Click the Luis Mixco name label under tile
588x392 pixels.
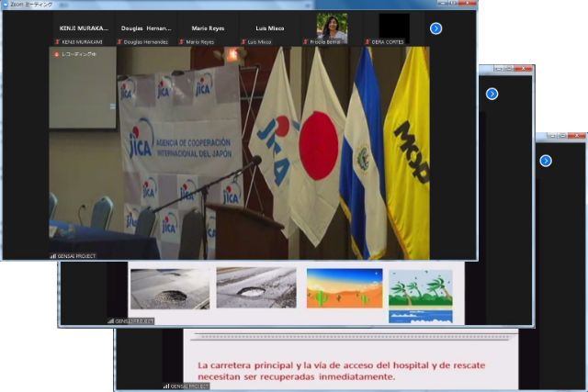pos(259,42)
